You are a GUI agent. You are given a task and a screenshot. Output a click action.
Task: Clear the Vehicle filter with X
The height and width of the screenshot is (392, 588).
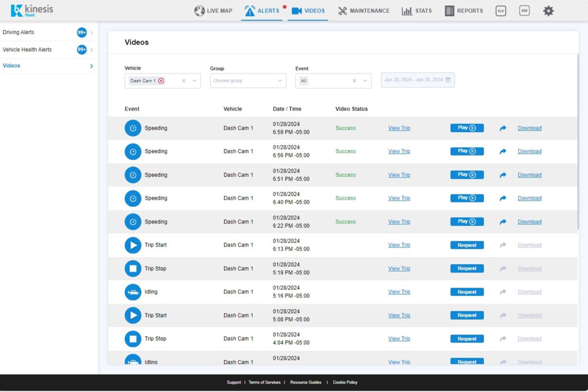pyautogui.click(x=184, y=81)
